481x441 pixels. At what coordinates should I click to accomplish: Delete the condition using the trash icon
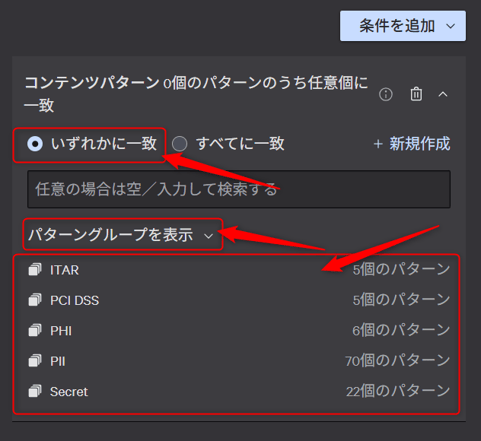[416, 94]
